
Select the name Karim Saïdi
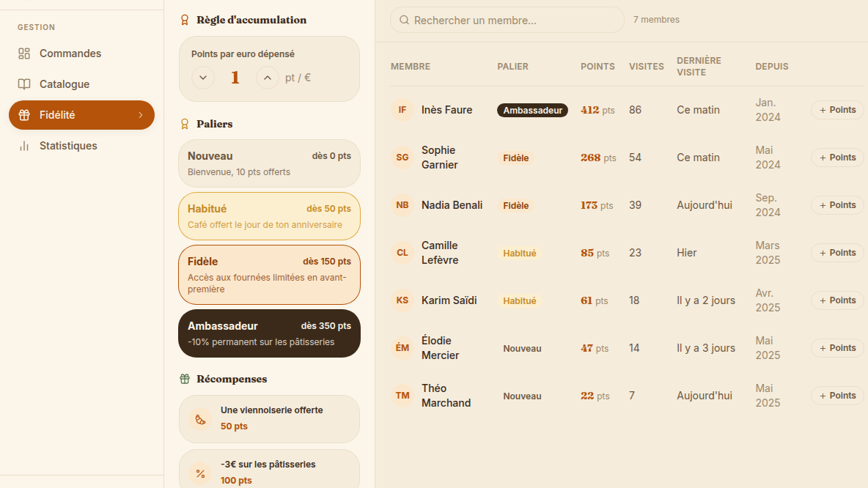(x=449, y=300)
